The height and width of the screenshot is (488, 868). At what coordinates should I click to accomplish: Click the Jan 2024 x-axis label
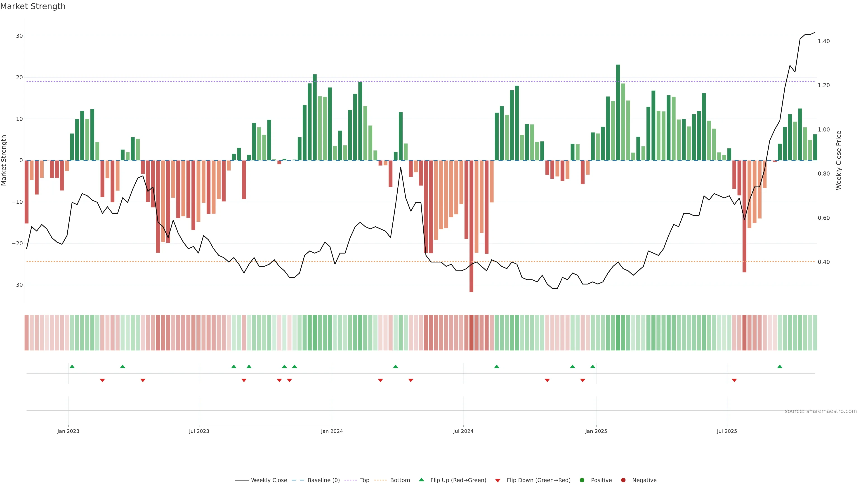tap(332, 431)
